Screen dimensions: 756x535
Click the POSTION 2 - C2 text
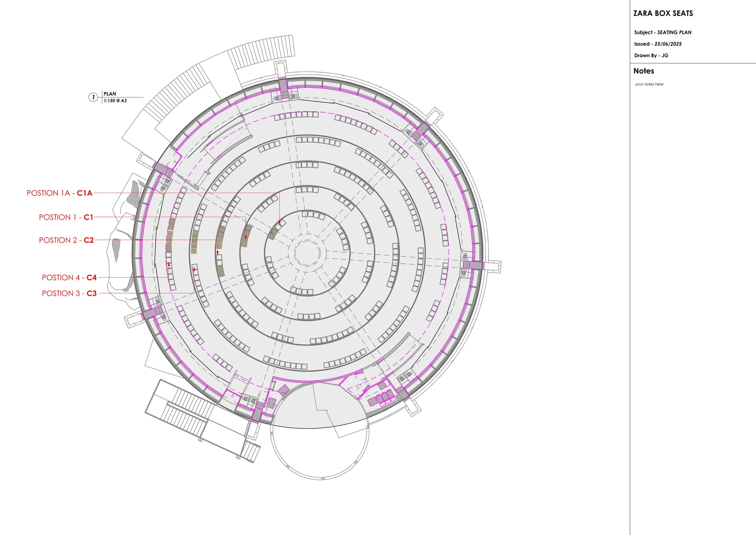(66, 240)
